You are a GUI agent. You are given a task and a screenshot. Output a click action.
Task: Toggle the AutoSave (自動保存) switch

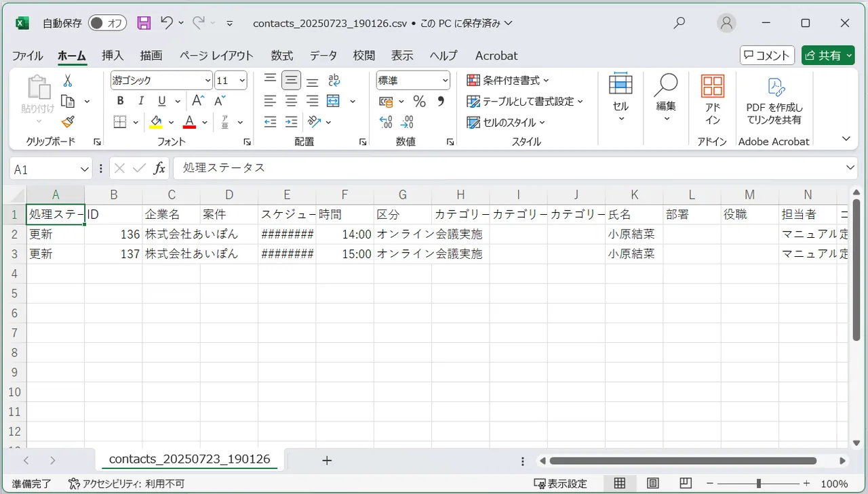[108, 23]
